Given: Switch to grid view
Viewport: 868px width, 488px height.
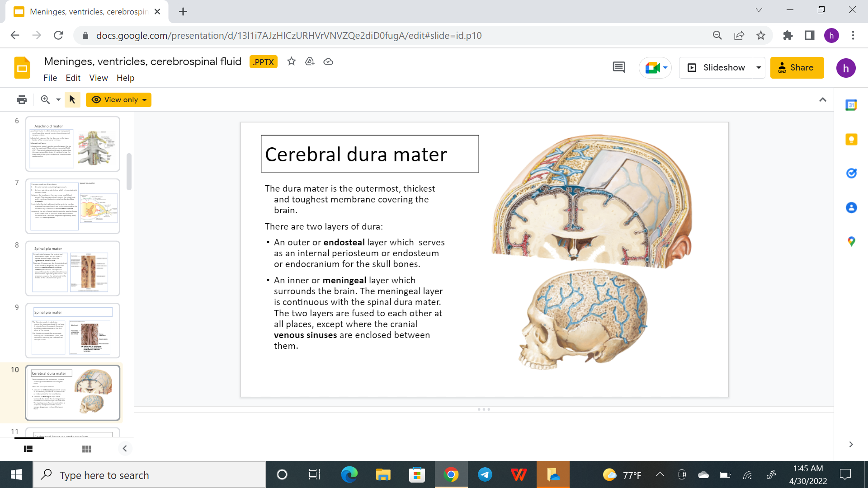Looking at the screenshot, I should pos(87,449).
